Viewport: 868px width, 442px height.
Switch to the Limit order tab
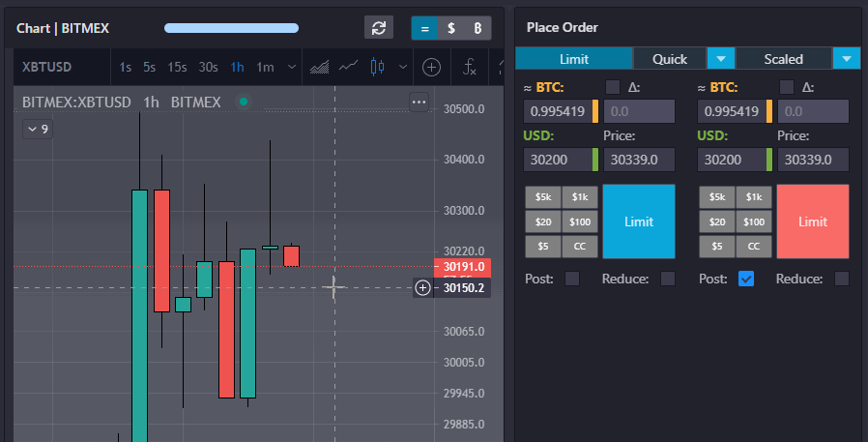pyautogui.click(x=573, y=59)
